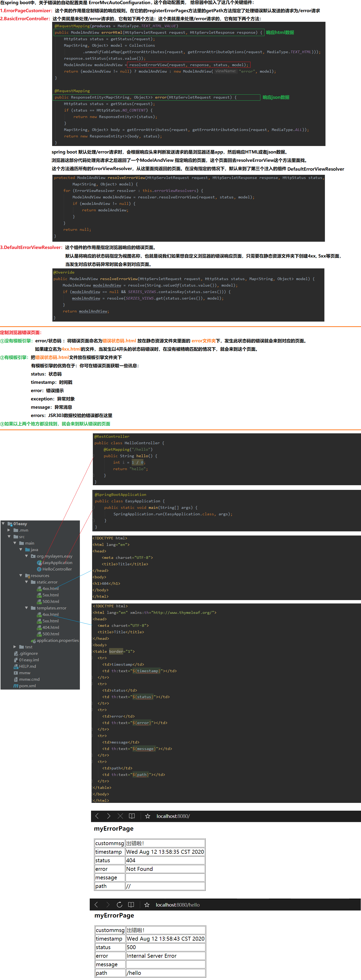Image resolution: width=361 pixels, height=980 pixels.
Task: Collapse the src folder arrow
Action: pos(9,537)
